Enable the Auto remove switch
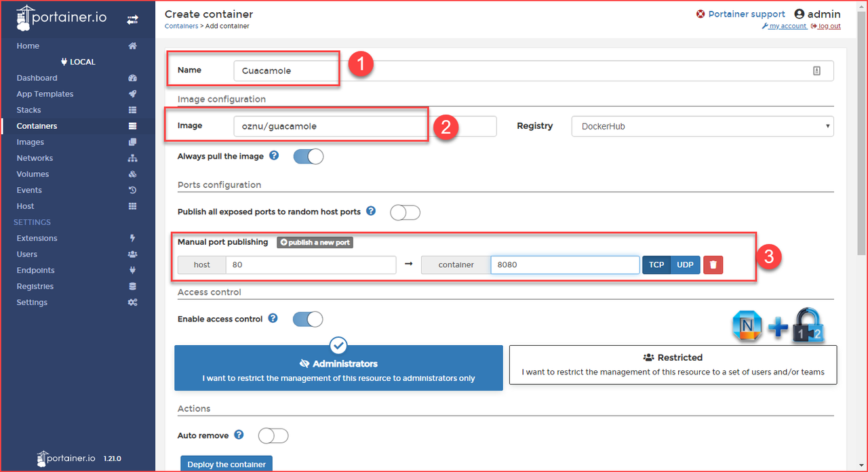 [273, 435]
